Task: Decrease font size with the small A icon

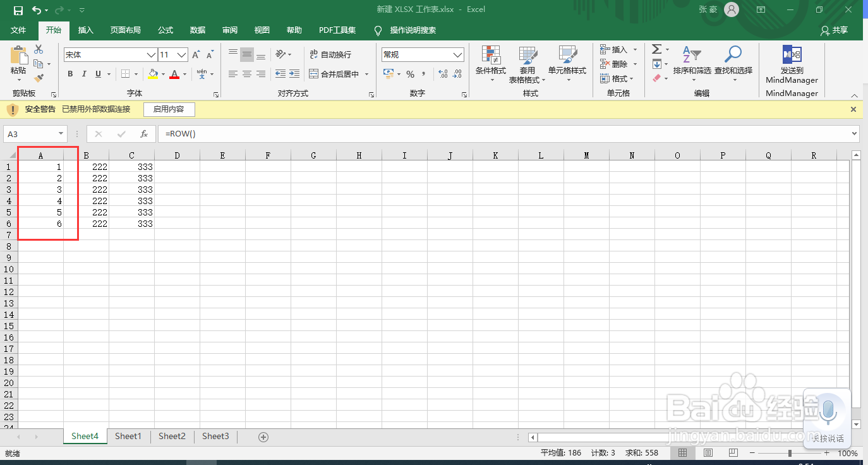Action: (211, 55)
